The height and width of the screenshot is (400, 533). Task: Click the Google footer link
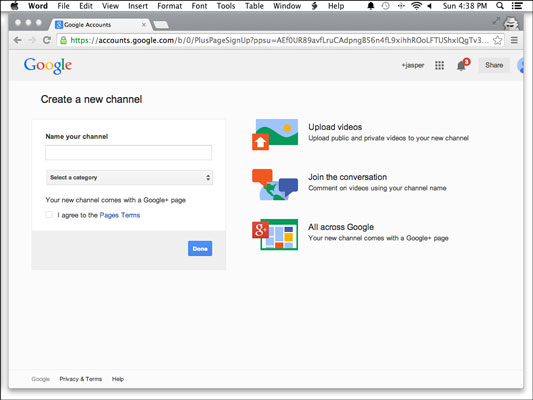coord(40,379)
